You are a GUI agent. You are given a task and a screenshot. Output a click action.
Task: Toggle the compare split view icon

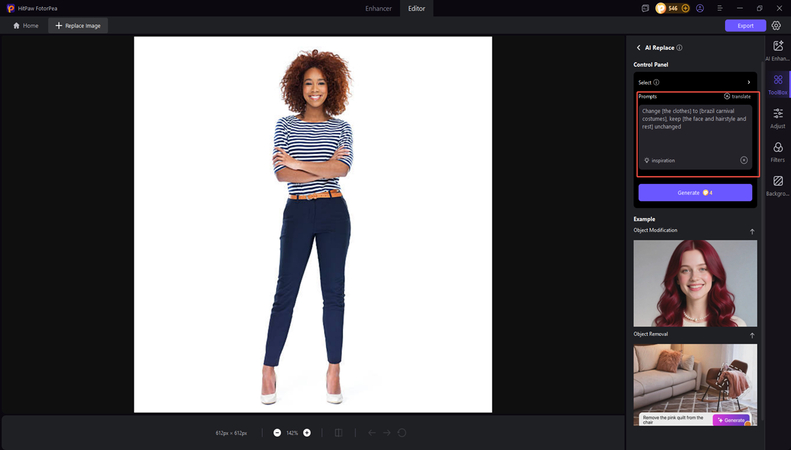[x=338, y=433]
